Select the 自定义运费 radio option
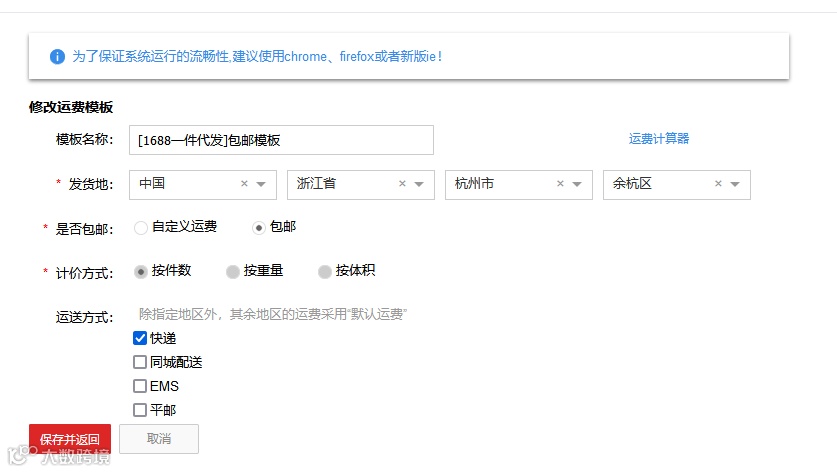This screenshot has width=837, height=472. (x=141, y=228)
